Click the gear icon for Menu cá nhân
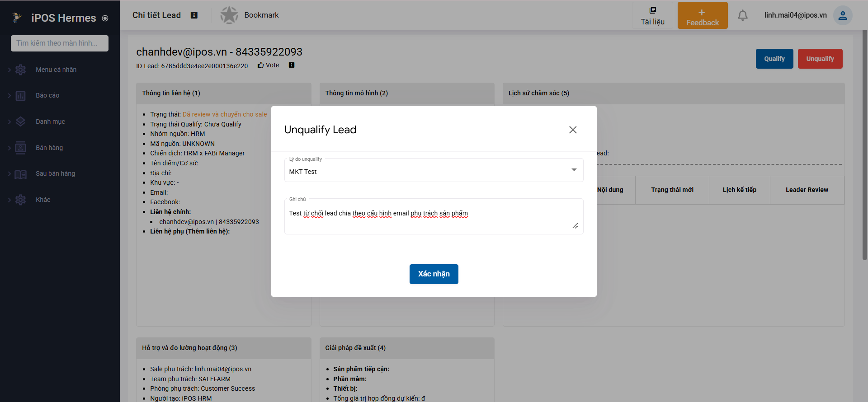 click(21, 70)
